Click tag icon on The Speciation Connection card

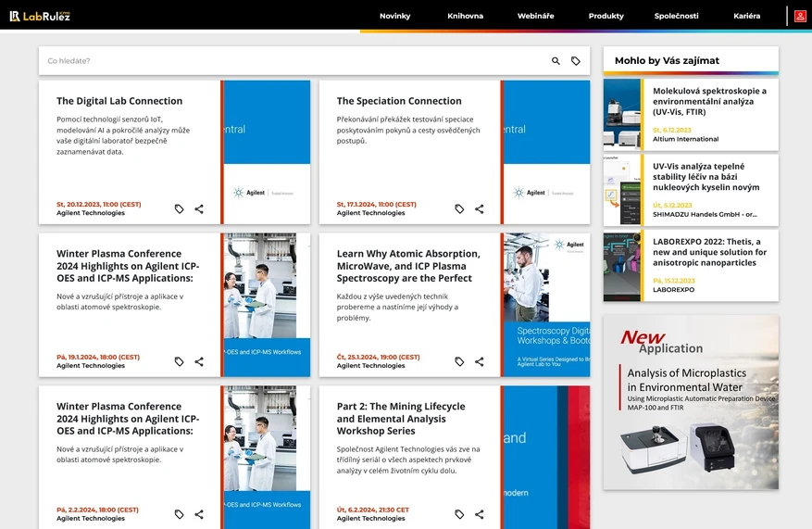[x=459, y=208]
